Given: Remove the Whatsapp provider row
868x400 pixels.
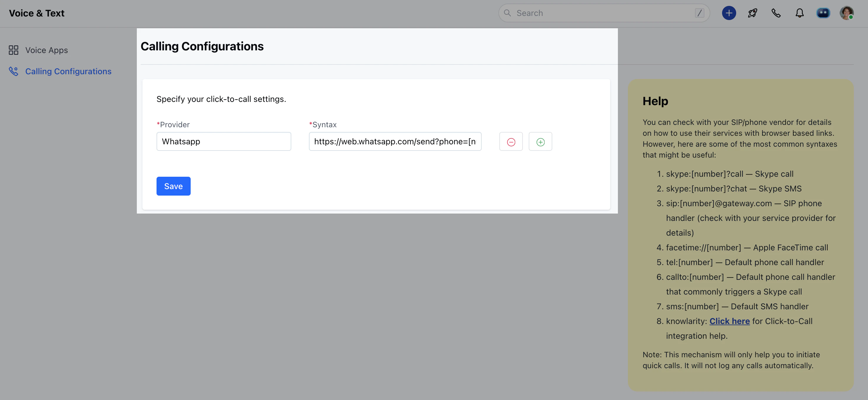Looking at the screenshot, I should point(511,142).
